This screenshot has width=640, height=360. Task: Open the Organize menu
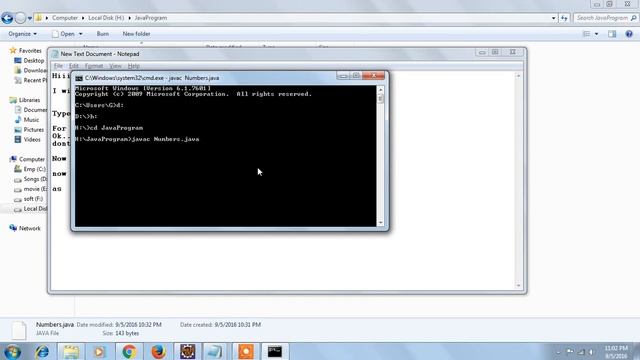pos(22,34)
